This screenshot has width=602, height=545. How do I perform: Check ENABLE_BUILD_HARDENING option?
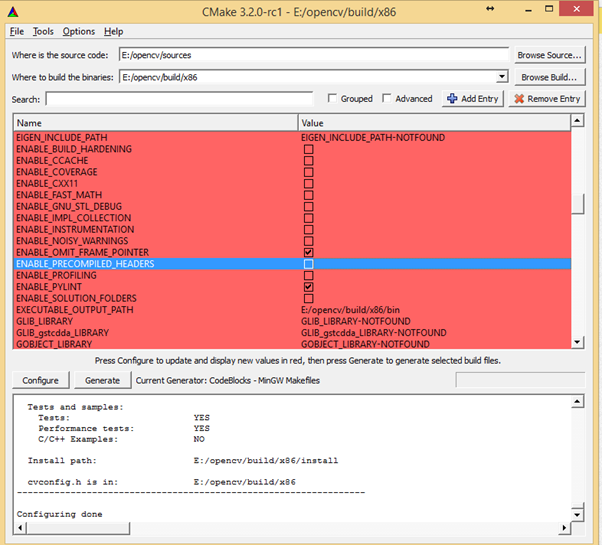pyautogui.click(x=308, y=149)
